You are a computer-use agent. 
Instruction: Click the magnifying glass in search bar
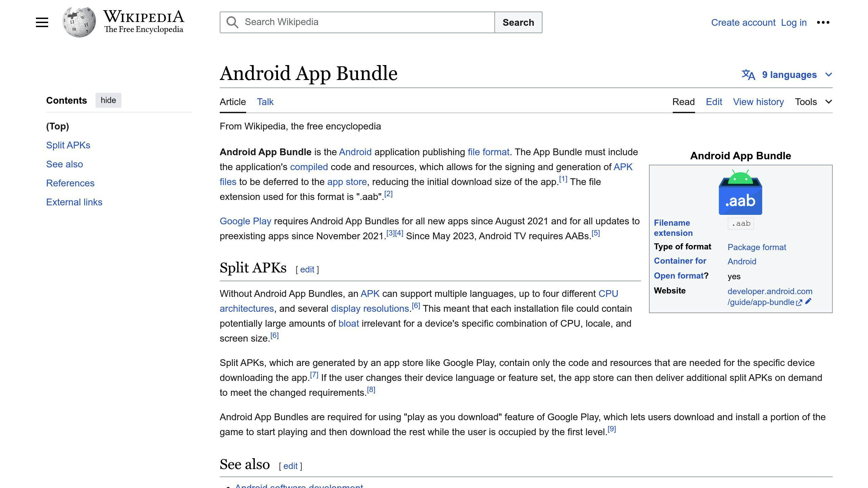coord(232,22)
